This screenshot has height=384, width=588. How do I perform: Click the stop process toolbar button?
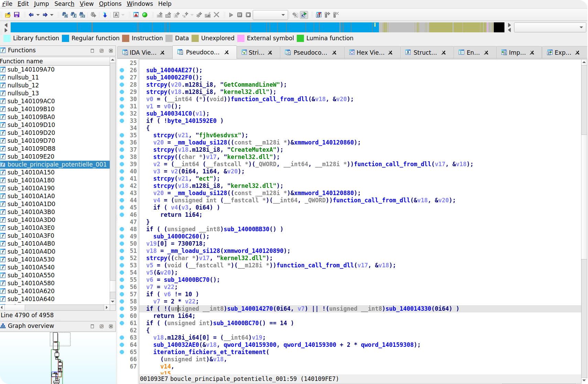coord(248,15)
